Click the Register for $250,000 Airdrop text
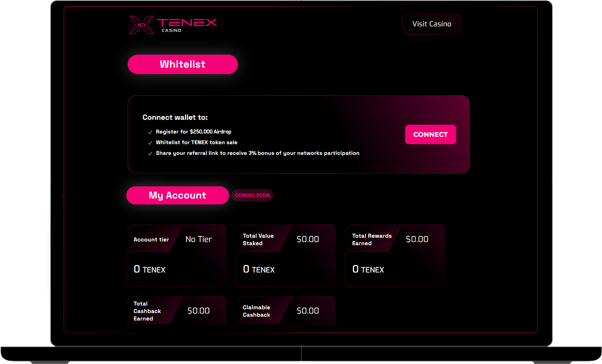The height and width of the screenshot is (364, 602). point(193,132)
